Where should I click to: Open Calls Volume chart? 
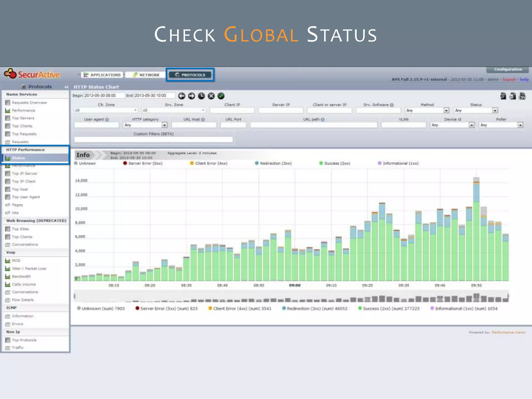click(24, 284)
